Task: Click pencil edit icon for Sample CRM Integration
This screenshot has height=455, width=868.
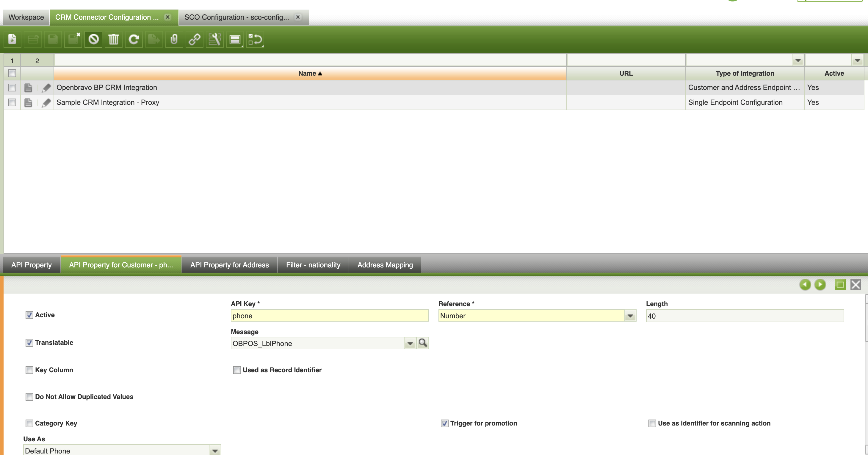Action: click(x=46, y=102)
